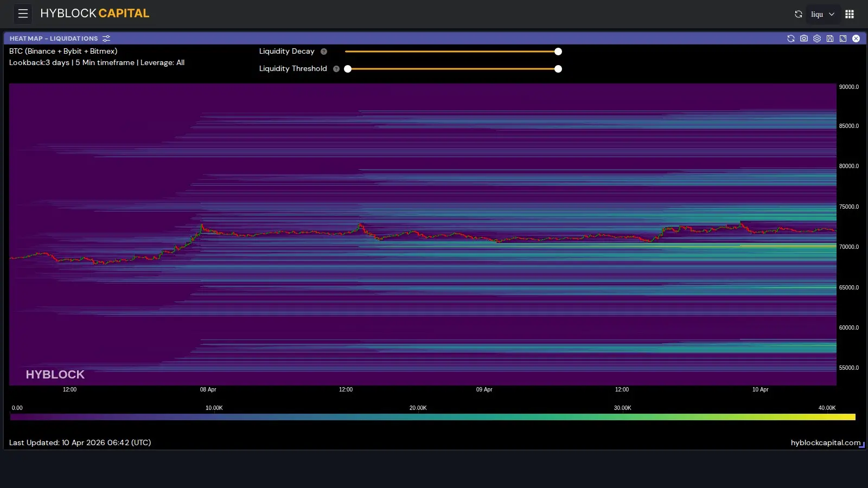Viewport: 868px width, 488px height.
Task: Click the 09 Apr time axis label
Action: [x=484, y=389]
